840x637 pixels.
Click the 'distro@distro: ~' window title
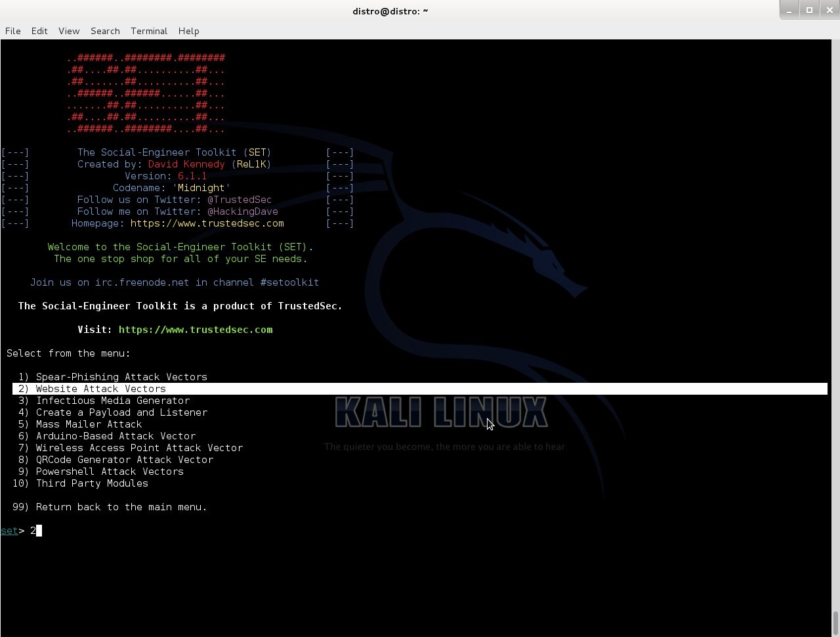click(390, 11)
